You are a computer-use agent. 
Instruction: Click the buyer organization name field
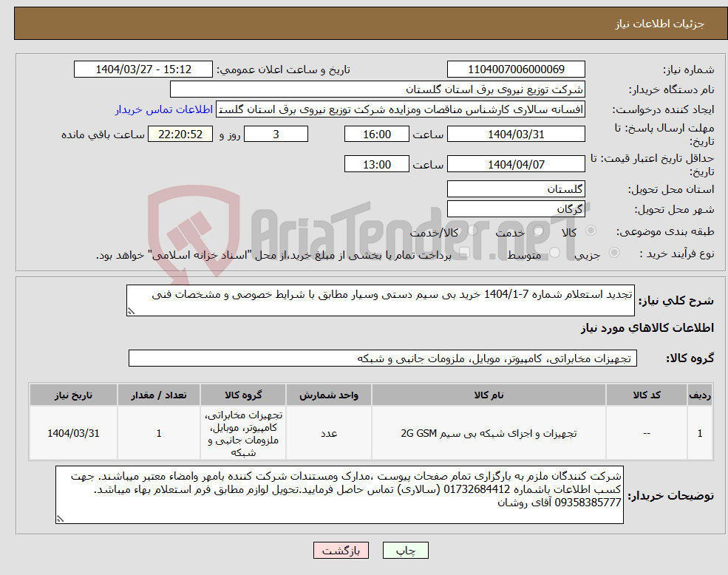378,89
